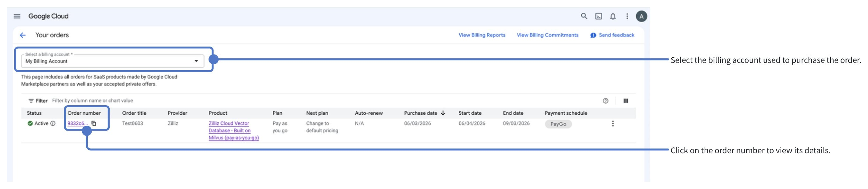Open the column display options icon
Viewport: 868px width, 189px height.
(626, 101)
